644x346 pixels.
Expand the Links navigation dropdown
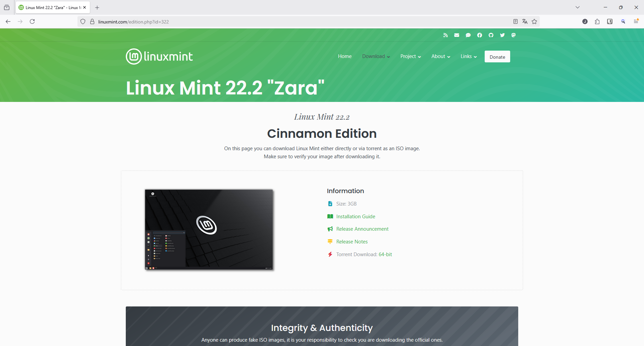[x=469, y=56]
